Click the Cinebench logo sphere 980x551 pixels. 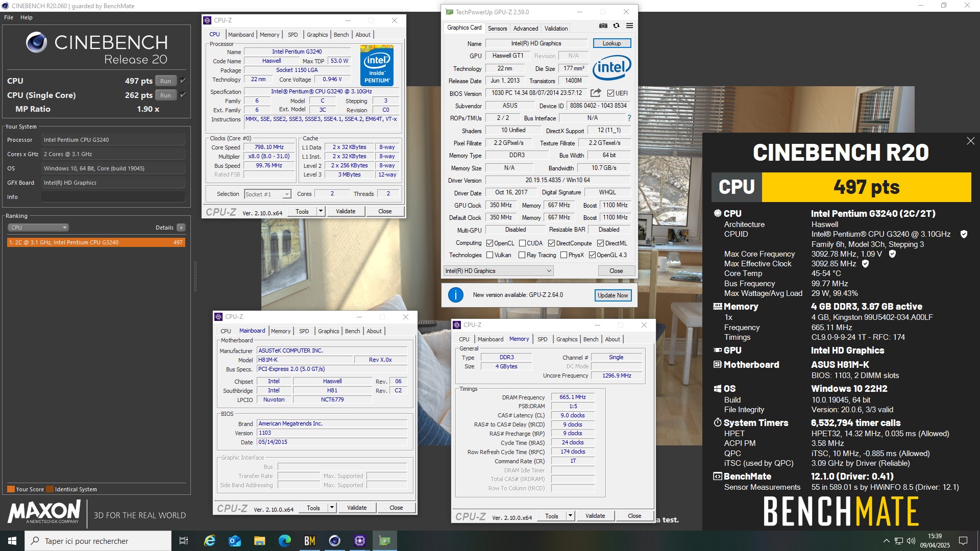37,42
